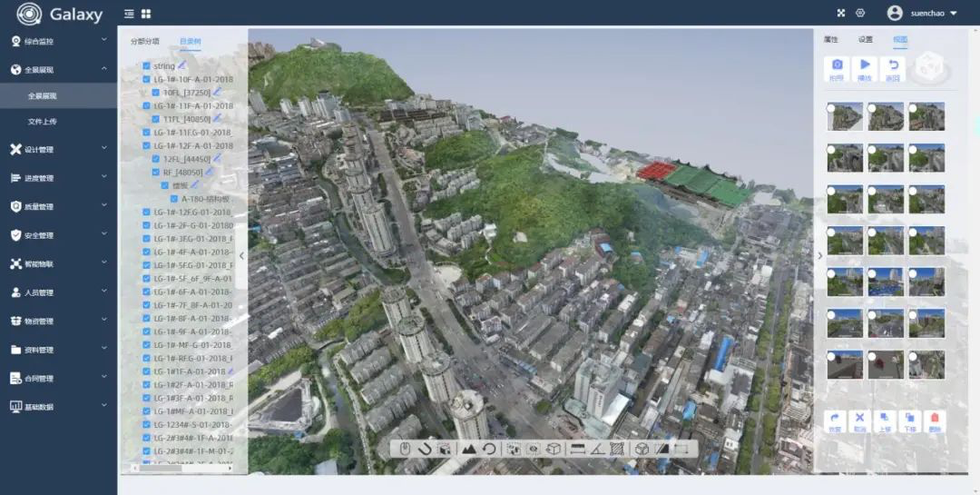The height and width of the screenshot is (495, 980).
Task: Click the X cancel button in the right panel
Action: coord(859,421)
